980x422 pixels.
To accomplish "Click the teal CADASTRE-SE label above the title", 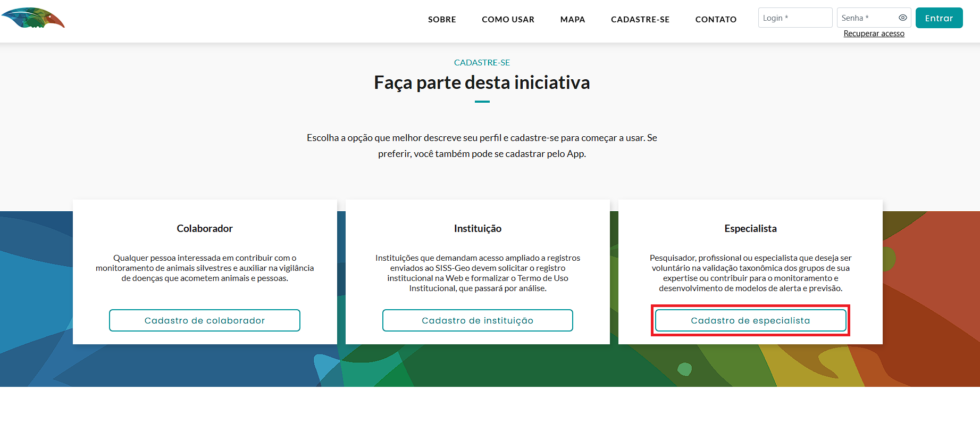I will coord(482,63).
